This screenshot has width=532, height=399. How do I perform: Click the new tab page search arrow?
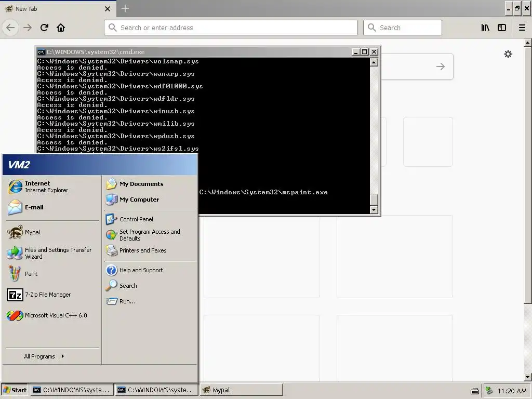coord(441,66)
